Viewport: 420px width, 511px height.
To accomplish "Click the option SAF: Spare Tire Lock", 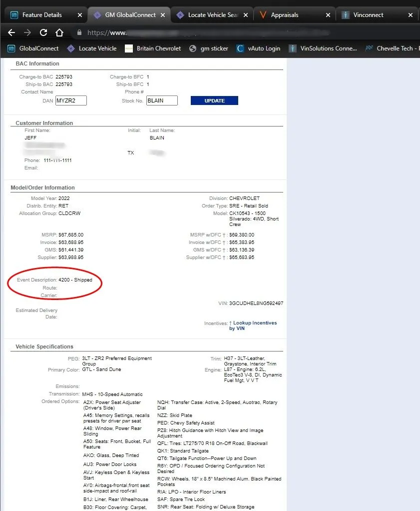I will pyautogui.click(x=181, y=499).
